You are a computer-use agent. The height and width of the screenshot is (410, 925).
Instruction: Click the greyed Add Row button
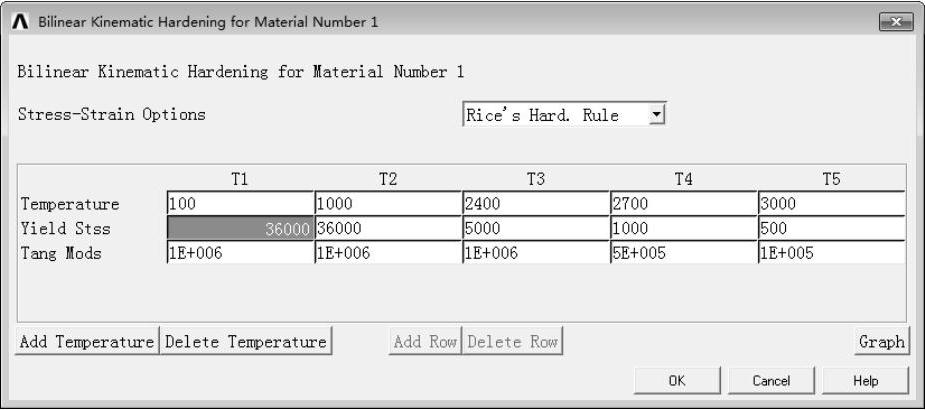(x=425, y=342)
